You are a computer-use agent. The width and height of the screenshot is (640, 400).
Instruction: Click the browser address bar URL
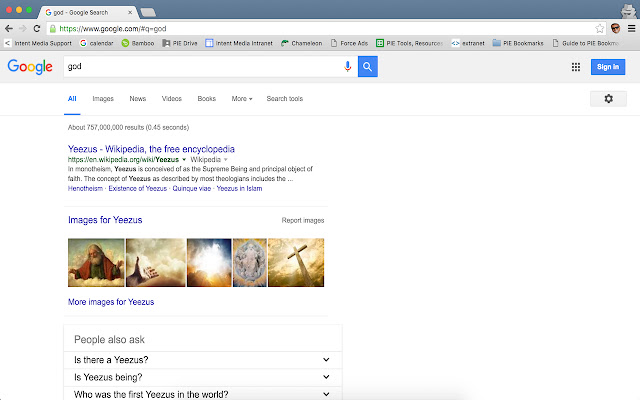pyautogui.click(x=113, y=29)
